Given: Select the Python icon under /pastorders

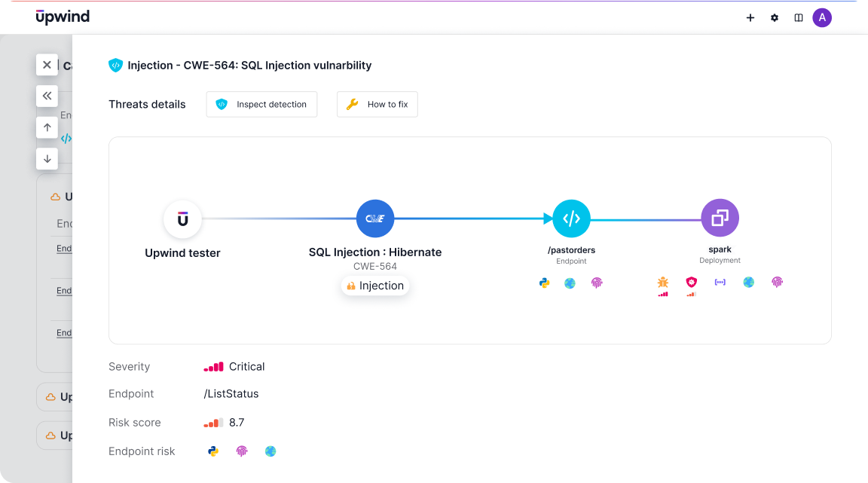Looking at the screenshot, I should pyautogui.click(x=544, y=283).
